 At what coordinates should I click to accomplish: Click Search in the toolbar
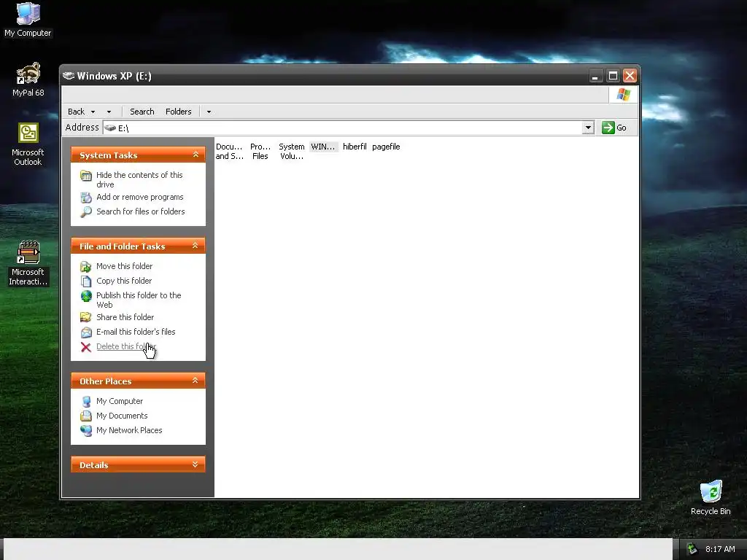click(x=142, y=112)
